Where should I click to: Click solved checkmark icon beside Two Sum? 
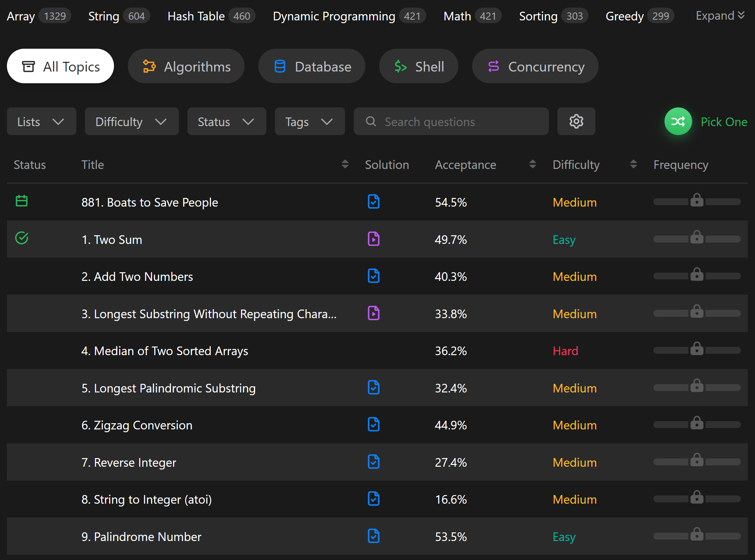coord(22,238)
